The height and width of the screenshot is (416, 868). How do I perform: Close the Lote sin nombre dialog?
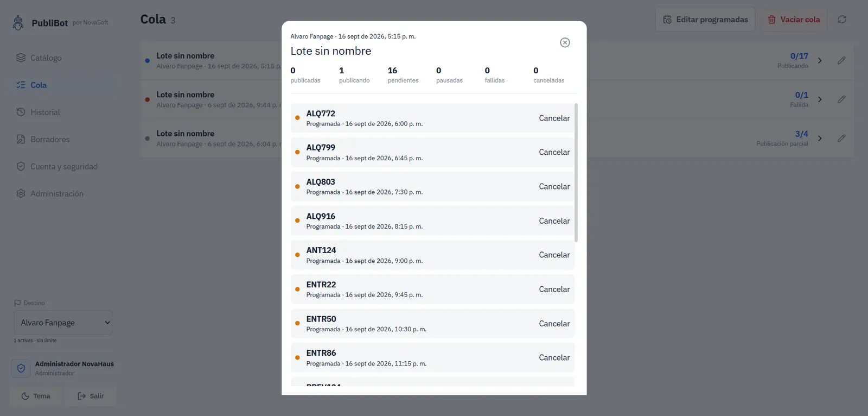click(x=565, y=42)
